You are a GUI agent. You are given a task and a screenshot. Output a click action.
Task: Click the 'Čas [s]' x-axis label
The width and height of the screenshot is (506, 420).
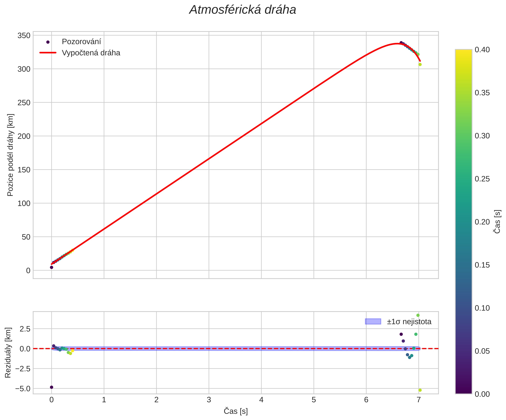[x=236, y=411]
